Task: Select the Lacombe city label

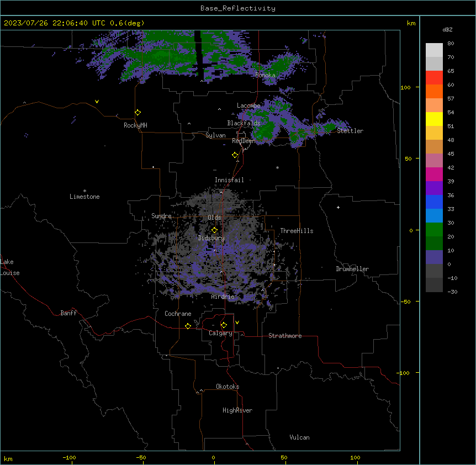Action: tap(248, 105)
